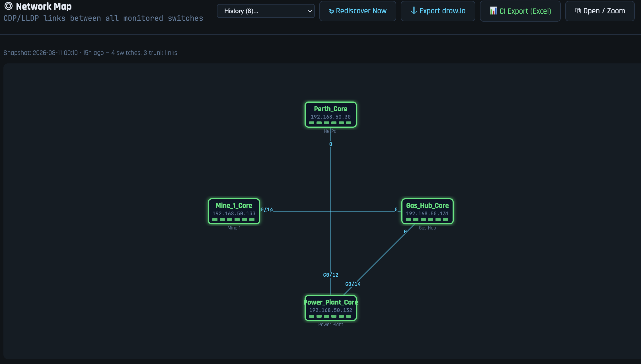
Task: Click the G0/14 port label near Power_Plant_Core
Action: tap(353, 284)
